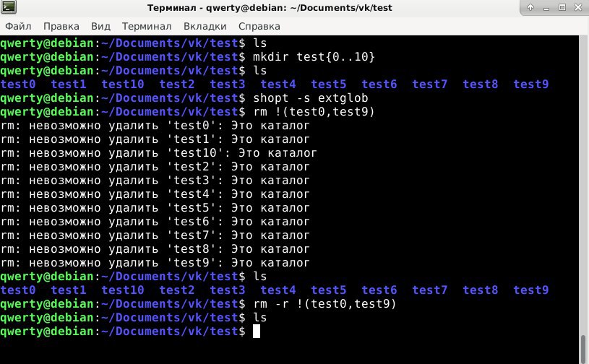Open the Справка menu
This screenshot has height=364, width=589.
259,26
